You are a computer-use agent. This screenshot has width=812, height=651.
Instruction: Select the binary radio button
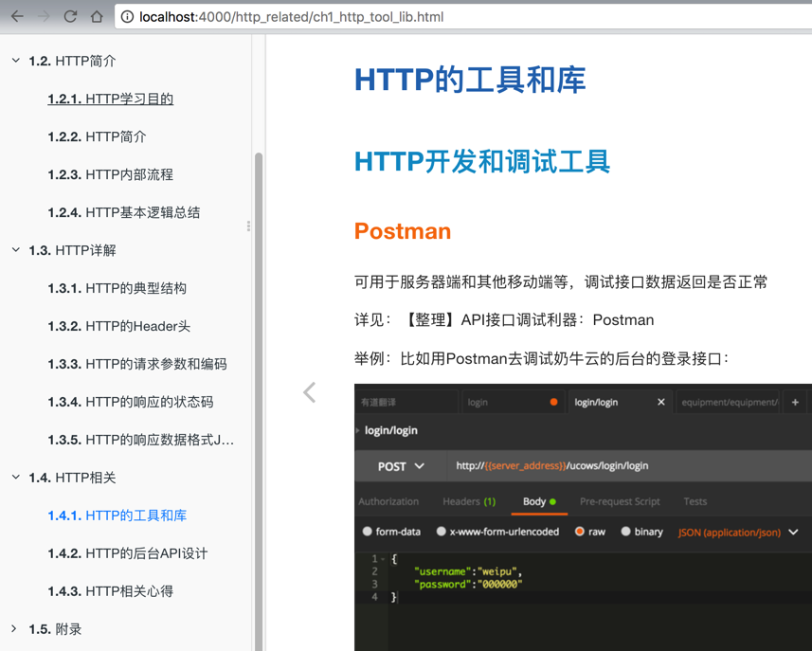(625, 532)
